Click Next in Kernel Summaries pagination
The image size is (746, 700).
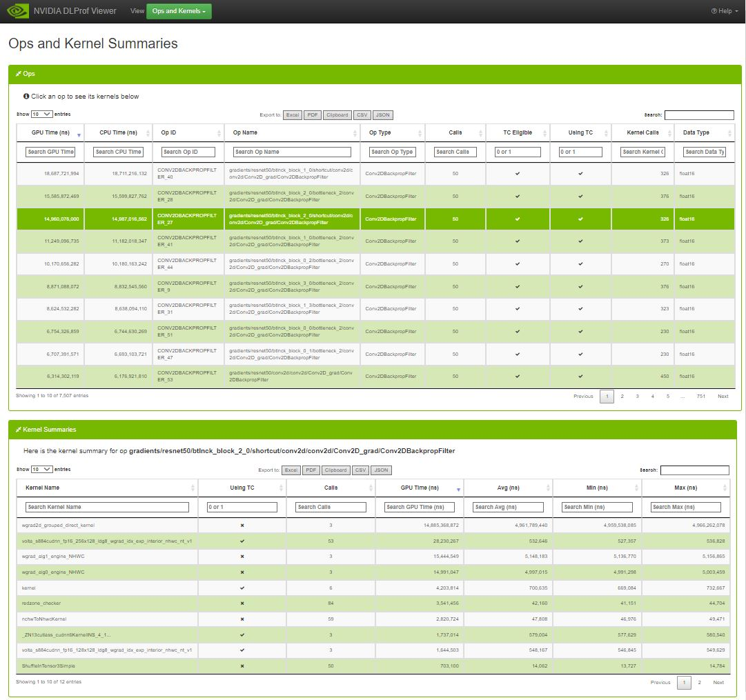[x=718, y=683]
